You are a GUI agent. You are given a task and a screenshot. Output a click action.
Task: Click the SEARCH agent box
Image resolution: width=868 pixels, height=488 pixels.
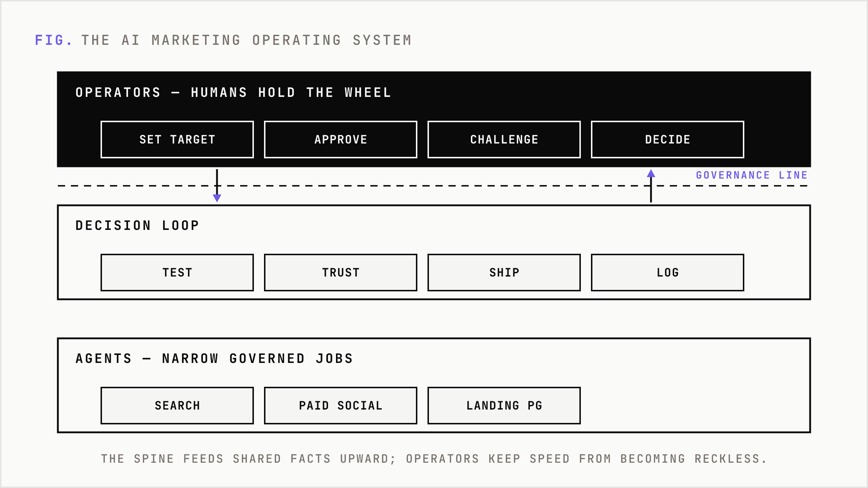(x=177, y=406)
